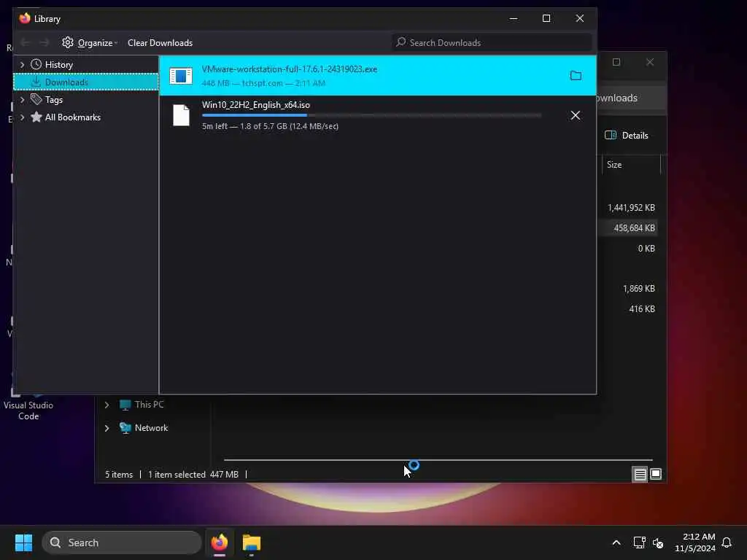747x560 pixels.
Task: Click the VMware installer file icon
Action: 181,76
